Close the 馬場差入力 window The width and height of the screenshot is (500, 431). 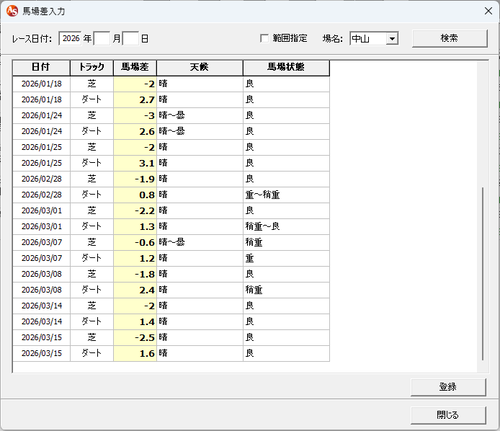[488, 11]
